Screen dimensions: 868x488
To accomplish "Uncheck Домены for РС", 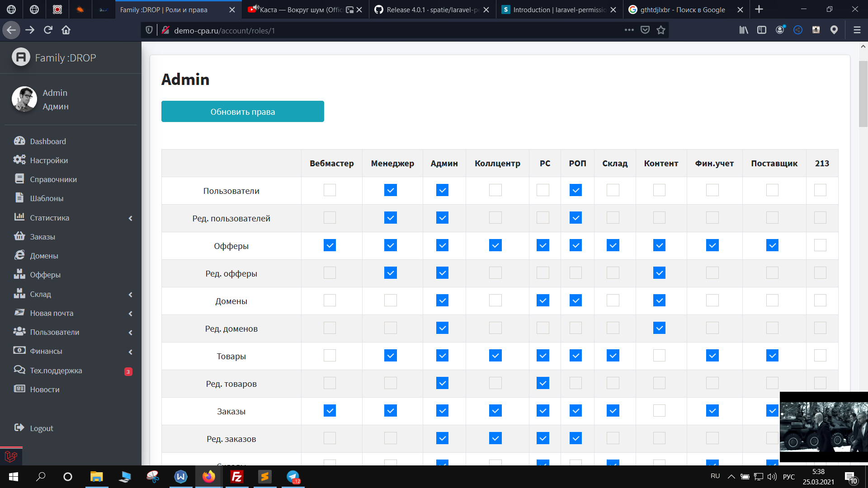I will 543,300.
